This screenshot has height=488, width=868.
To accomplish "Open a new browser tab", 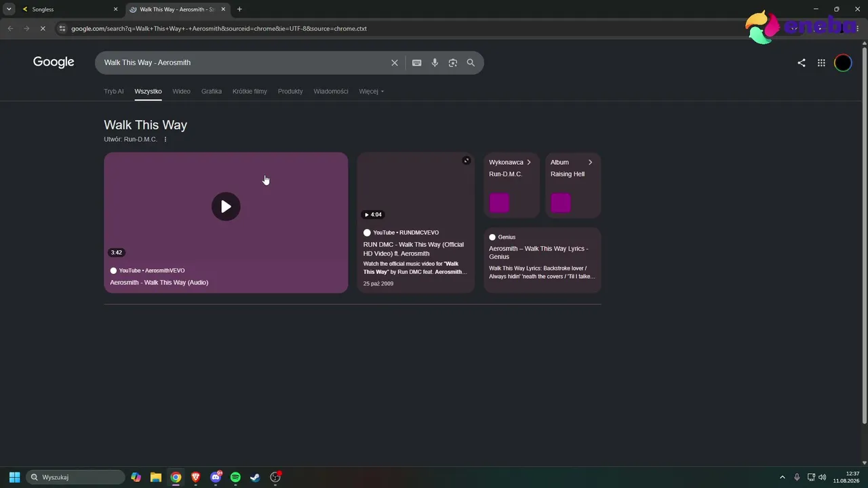I will click(x=239, y=9).
